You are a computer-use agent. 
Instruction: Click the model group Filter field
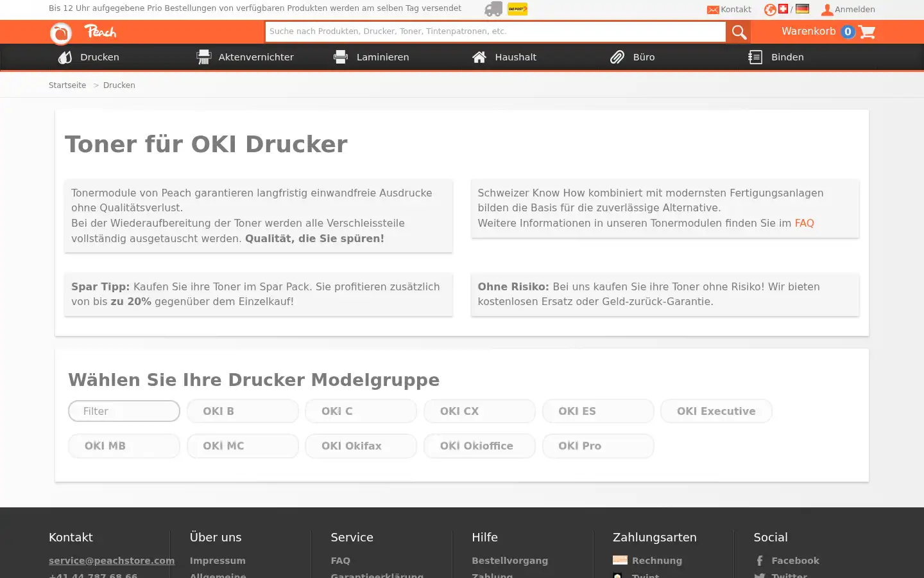pyautogui.click(x=124, y=411)
